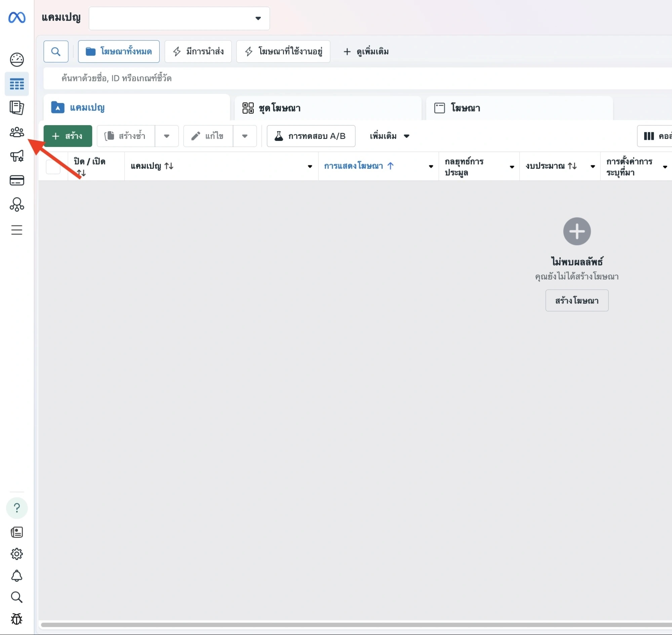Open ads reporting document icon
Image resolution: width=672 pixels, height=635 pixels.
pos(16,108)
